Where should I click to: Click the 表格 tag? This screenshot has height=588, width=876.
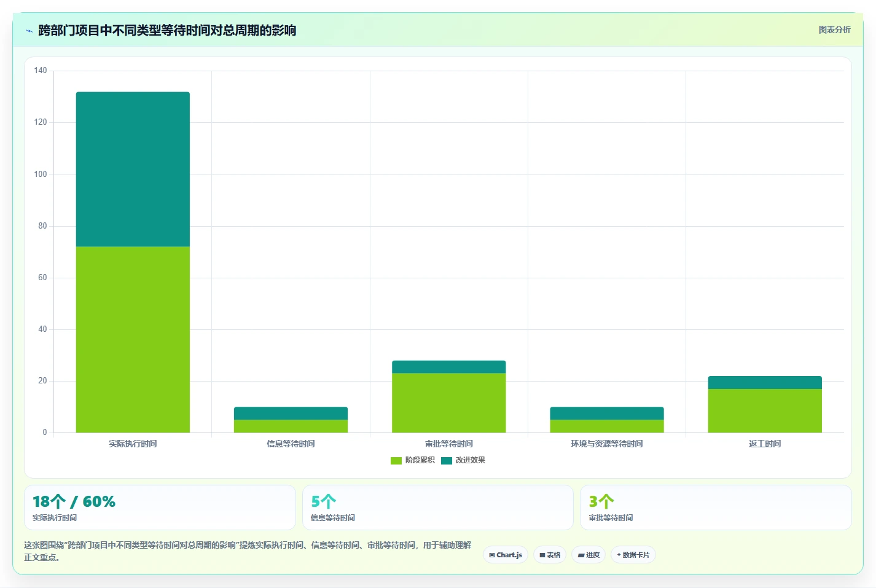(550, 555)
